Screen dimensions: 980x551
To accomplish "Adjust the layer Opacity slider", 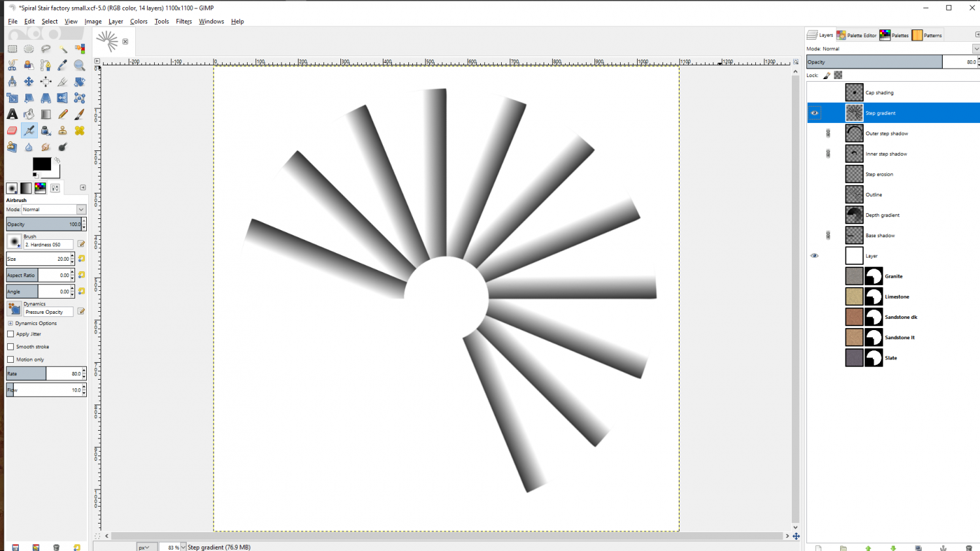I will point(893,62).
